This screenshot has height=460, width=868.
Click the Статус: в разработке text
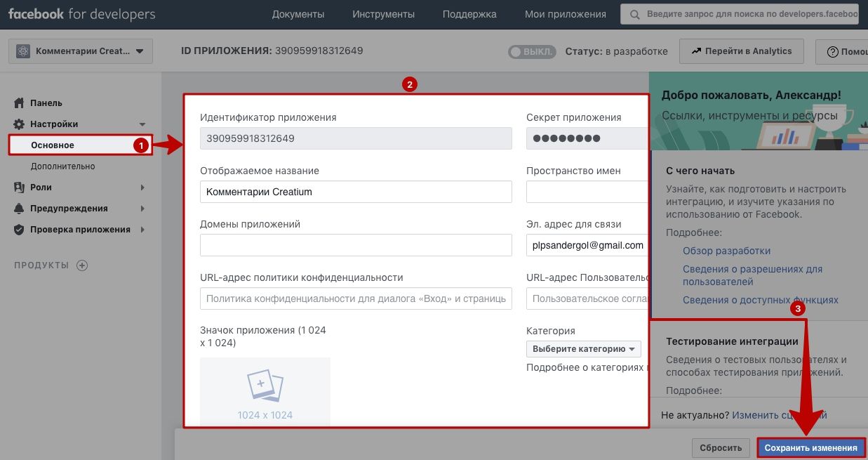[616, 51]
